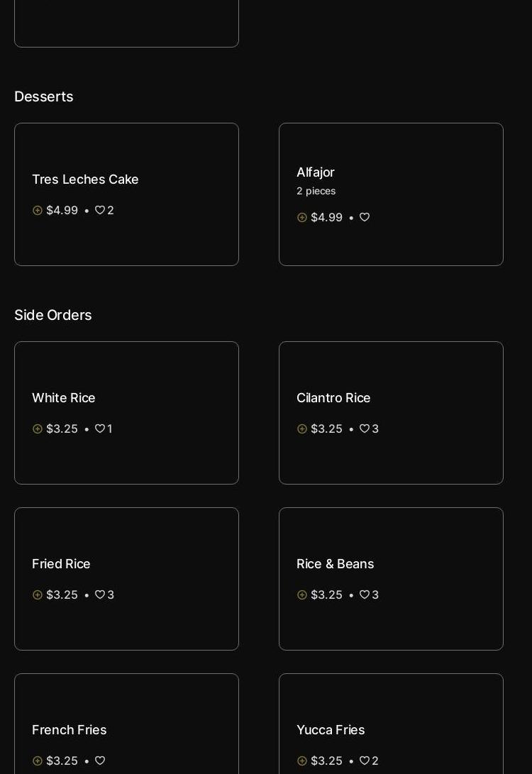Add Cilantro Rice to the order
The width and height of the screenshot is (532, 774).
point(302,429)
